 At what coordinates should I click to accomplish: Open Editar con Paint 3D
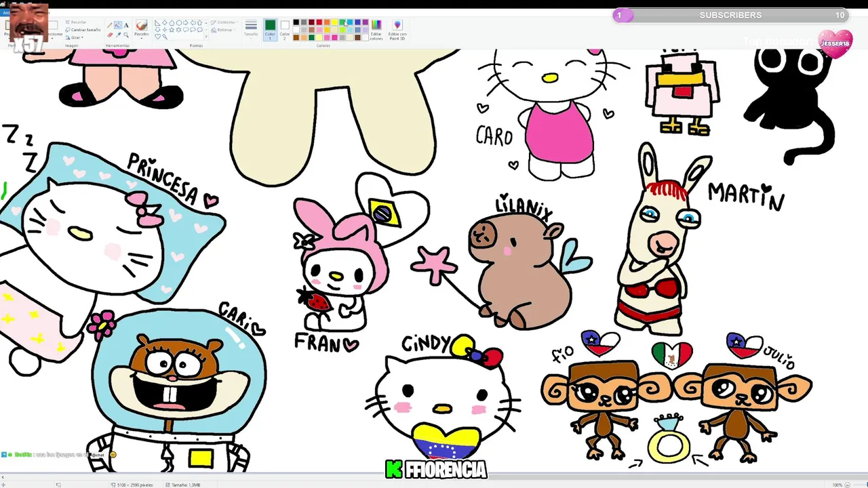pos(397,30)
